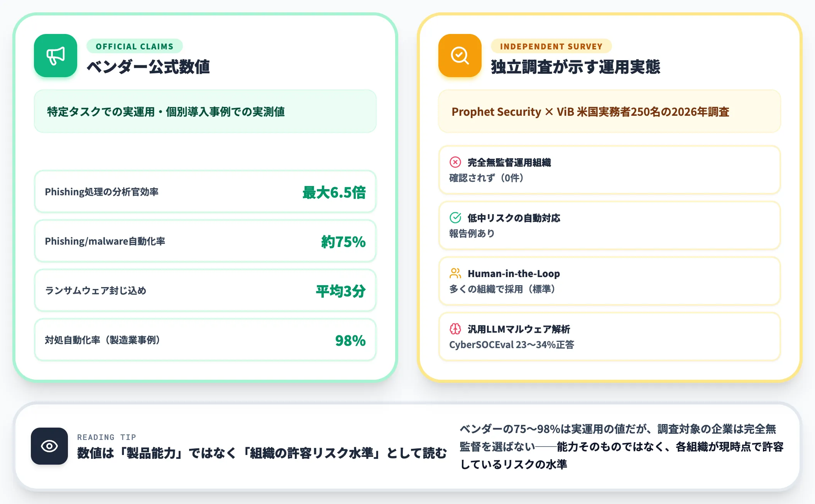The width and height of the screenshot is (815, 504).
Task: Click the headline 数値は「製品能力」ではなく…として読む
Action: click(262, 453)
